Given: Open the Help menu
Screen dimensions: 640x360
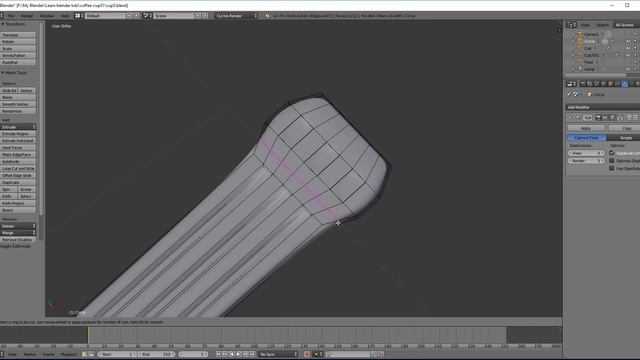Looking at the screenshot, I should point(65,16).
